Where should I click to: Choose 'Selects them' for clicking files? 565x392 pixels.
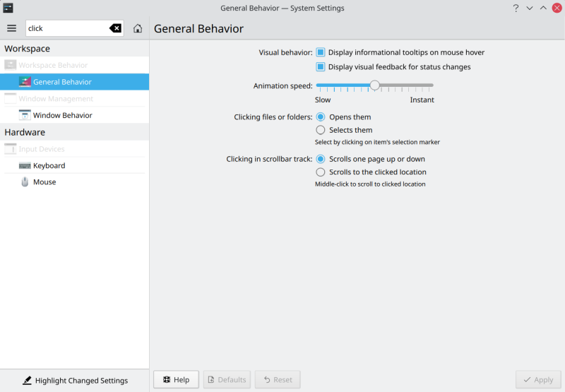(321, 130)
